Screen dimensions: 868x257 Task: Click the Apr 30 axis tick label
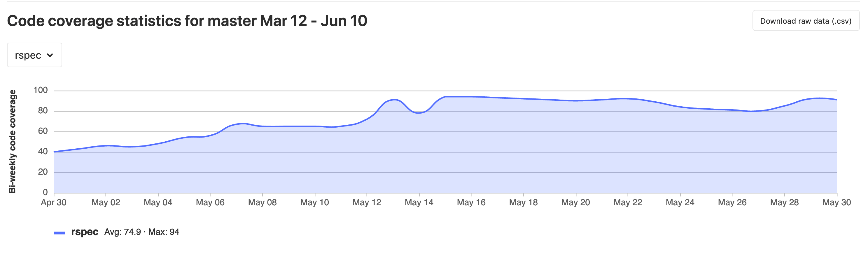click(x=53, y=203)
